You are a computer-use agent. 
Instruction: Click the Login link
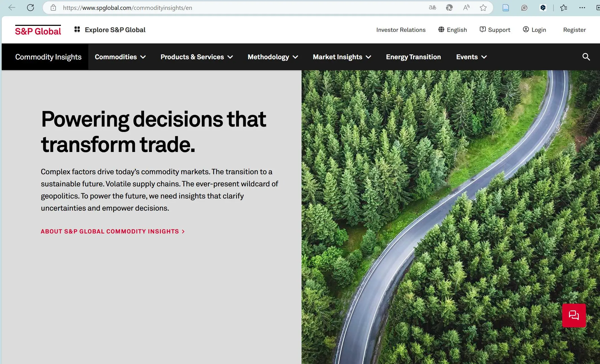coord(534,30)
